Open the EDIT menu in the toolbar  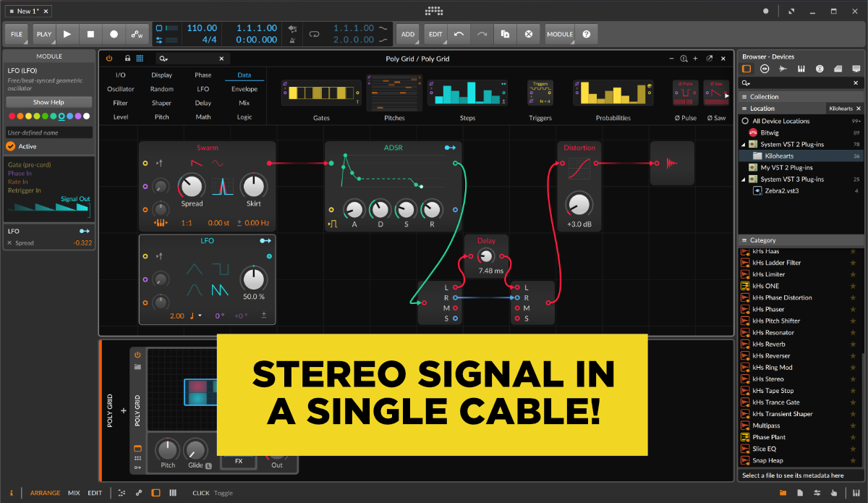click(435, 34)
